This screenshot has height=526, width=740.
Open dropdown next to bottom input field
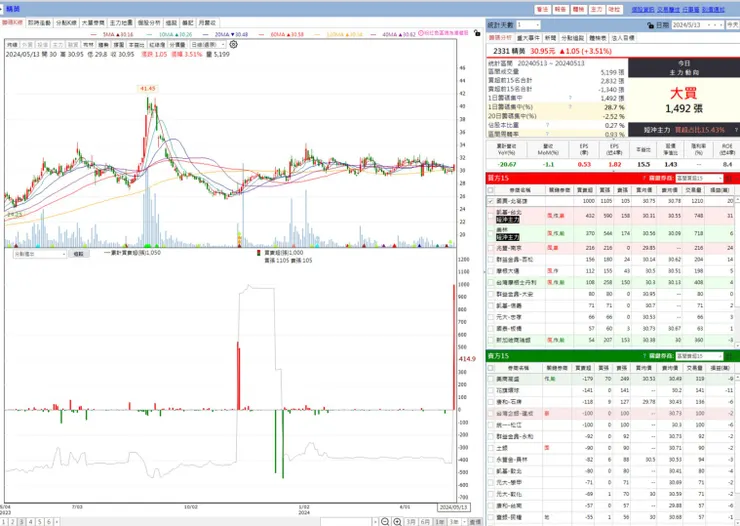coord(375,522)
